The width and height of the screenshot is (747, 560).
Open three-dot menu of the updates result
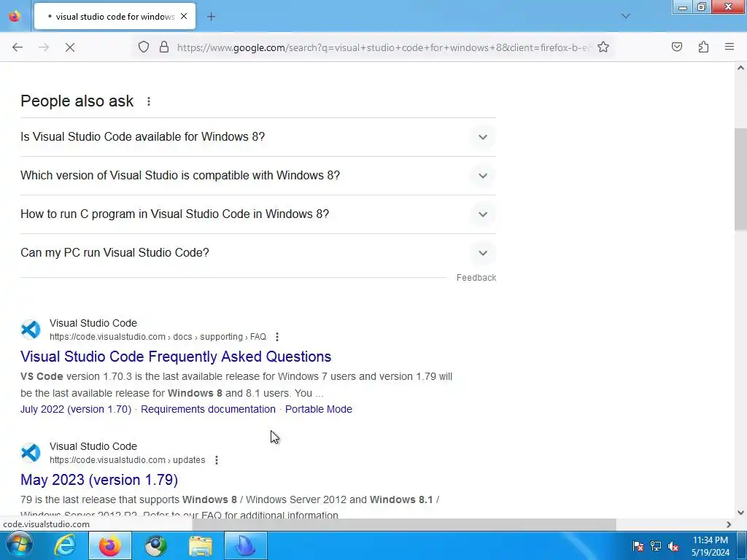point(216,460)
